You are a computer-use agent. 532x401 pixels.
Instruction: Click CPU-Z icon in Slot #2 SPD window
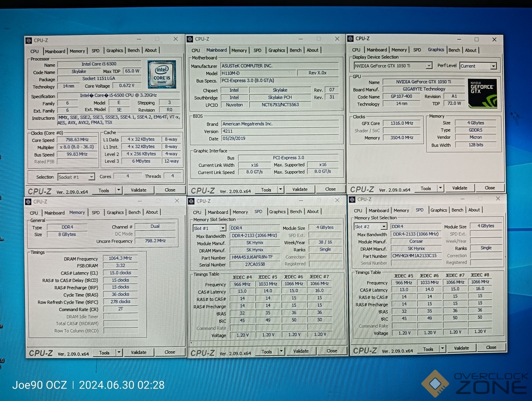[352, 199]
